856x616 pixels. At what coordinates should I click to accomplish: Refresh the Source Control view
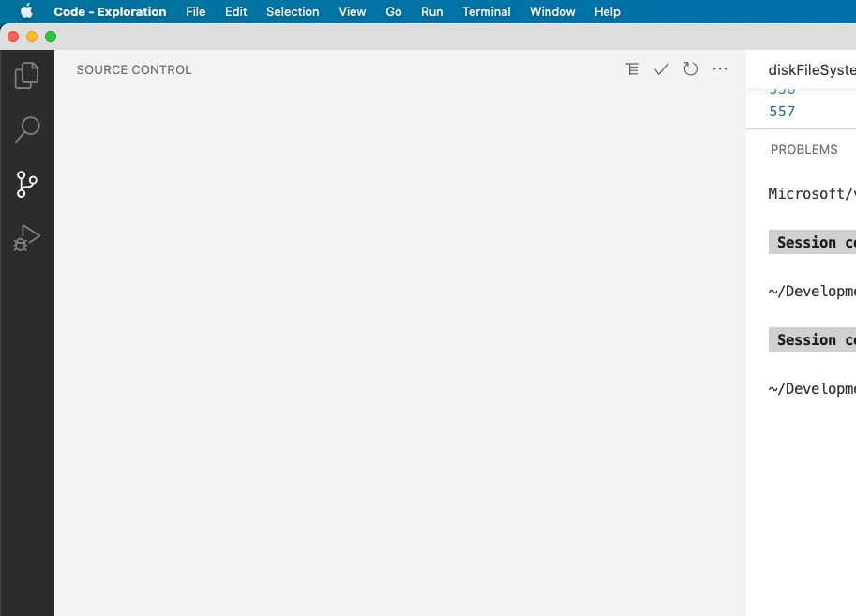pyautogui.click(x=691, y=69)
